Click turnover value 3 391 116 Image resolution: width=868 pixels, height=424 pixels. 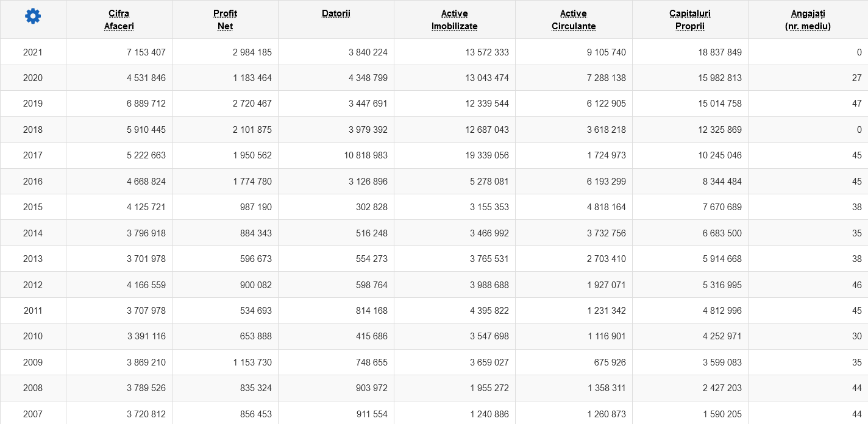146,336
